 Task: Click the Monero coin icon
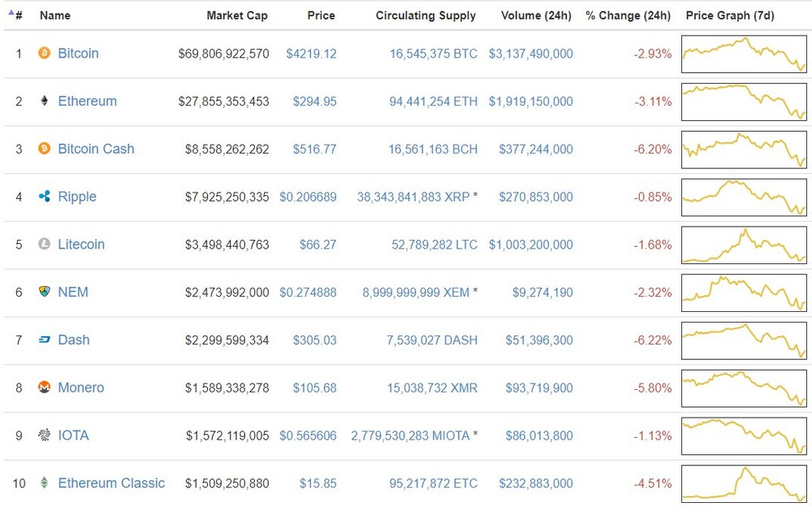coord(45,387)
